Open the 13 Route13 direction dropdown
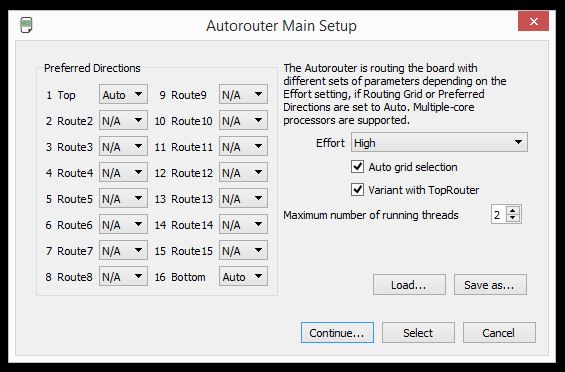The height and width of the screenshot is (372, 565). point(243,198)
